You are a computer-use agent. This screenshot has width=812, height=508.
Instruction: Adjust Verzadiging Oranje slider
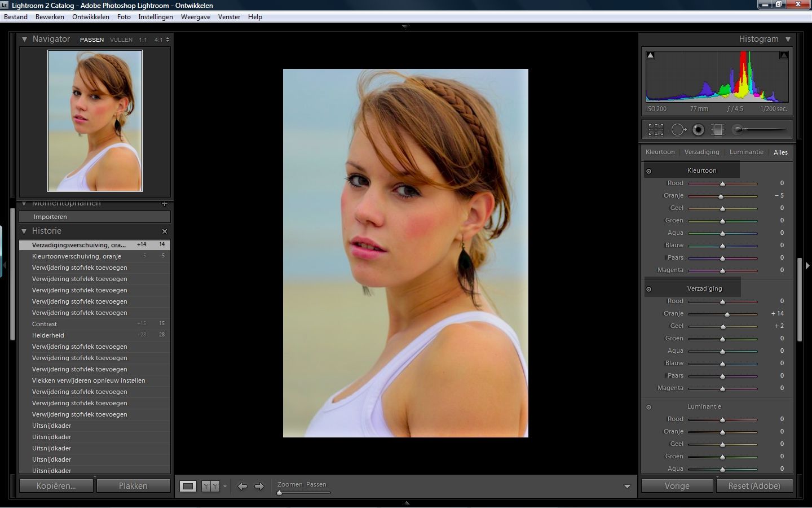tap(727, 314)
